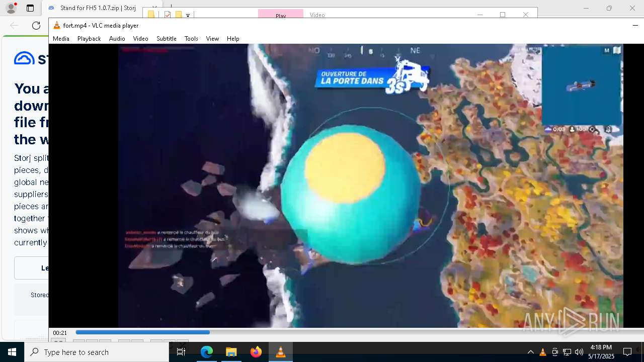644x362 pixels.
Task: Open File Explorer from the taskbar
Action: [x=231, y=352]
